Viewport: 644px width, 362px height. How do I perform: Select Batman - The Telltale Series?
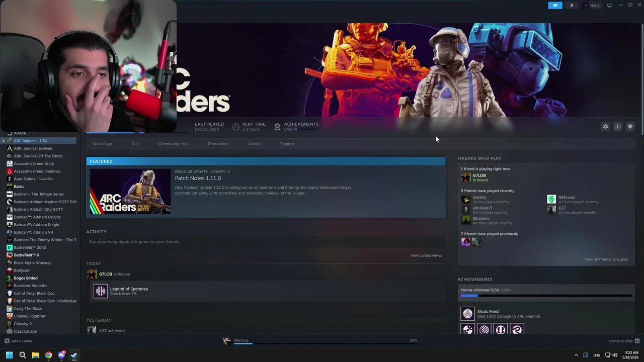tap(39, 194)
